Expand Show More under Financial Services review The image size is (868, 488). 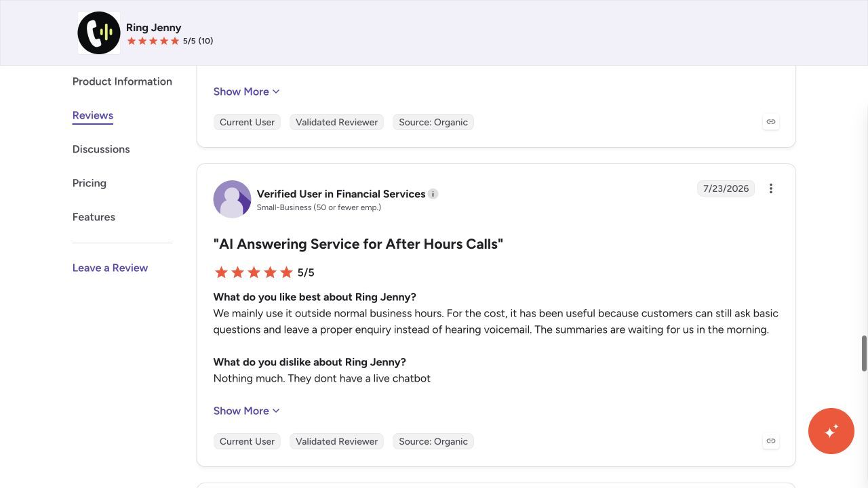(x=247, y=411)
